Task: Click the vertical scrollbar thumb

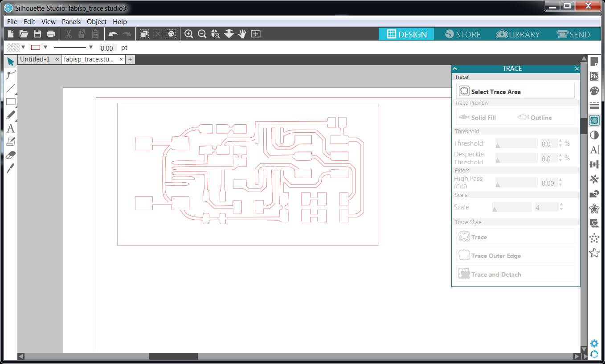Action: pyautogui.click(x=584, y=126)
